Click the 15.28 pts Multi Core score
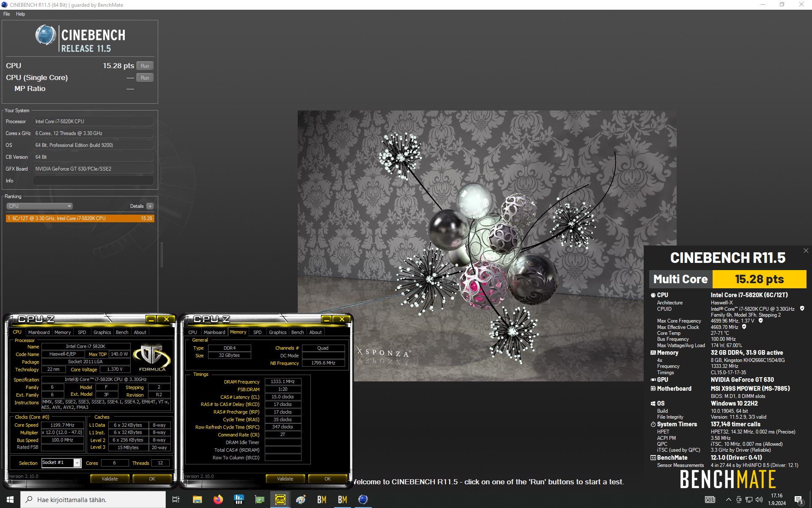Image resolution: width=812 pixels, height=508 pixels. pyautogui.click(x=759, y=279)
